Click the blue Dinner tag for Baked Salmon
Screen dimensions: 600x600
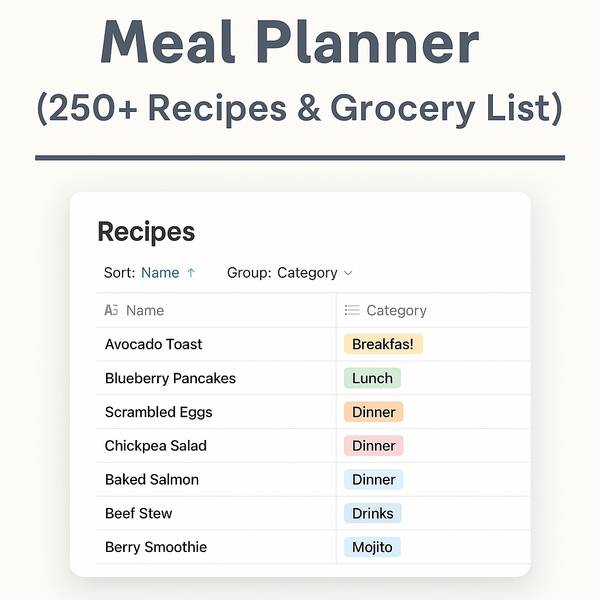373,479
